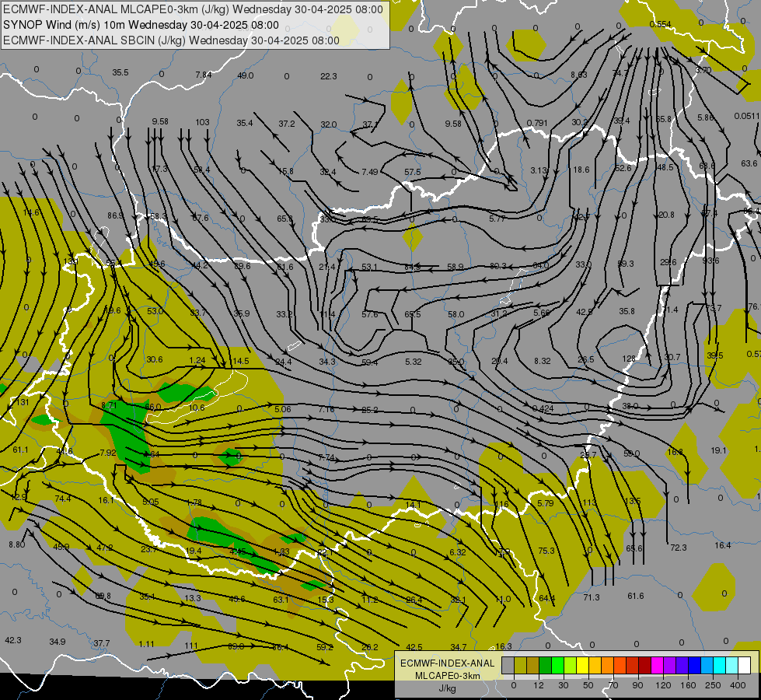Screen dimensions: 761x700
Task: Click the map value 71.3
Action: coord(591,597)
